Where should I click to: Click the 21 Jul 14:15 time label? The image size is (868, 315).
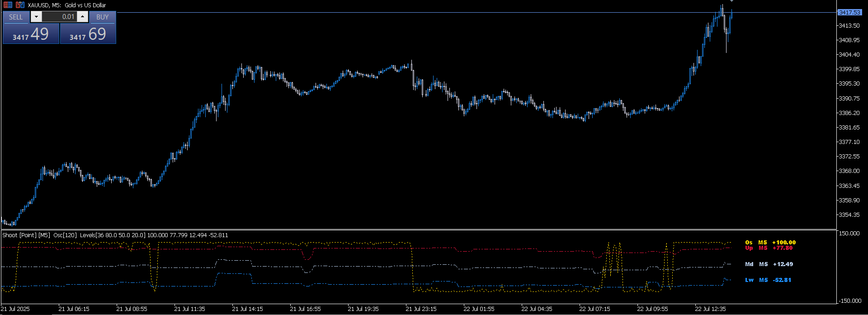[247, 309]
